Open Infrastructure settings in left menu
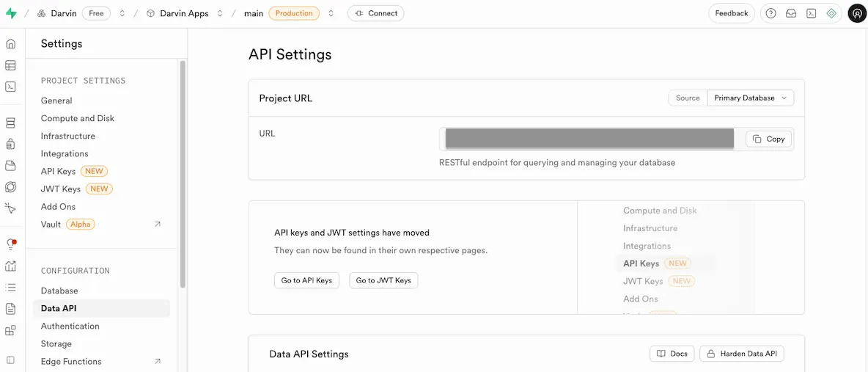The image size is (868, 372). (68, 136)
